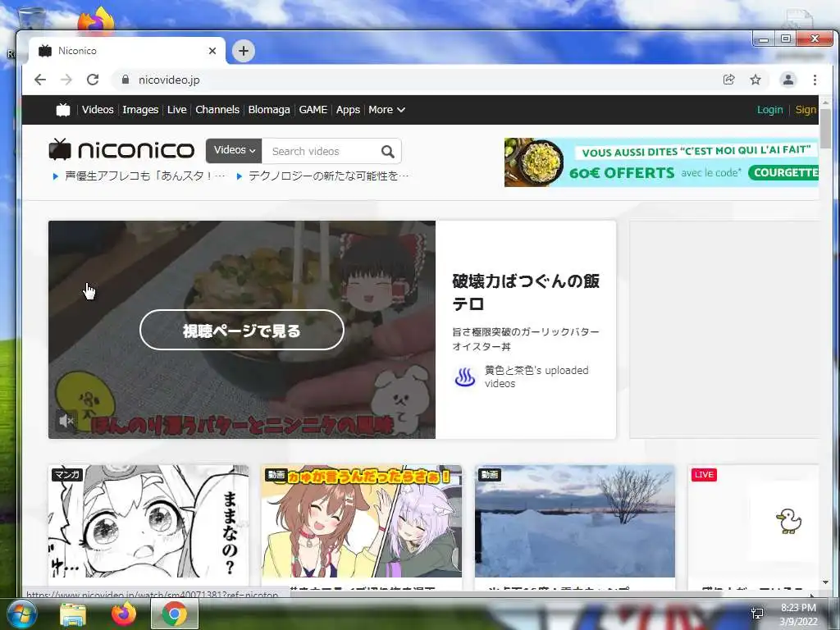The width and height of the screenshot is (840, 630).
Task: Open File Explorer from the taskbar
Action: (x=73, y=614)
